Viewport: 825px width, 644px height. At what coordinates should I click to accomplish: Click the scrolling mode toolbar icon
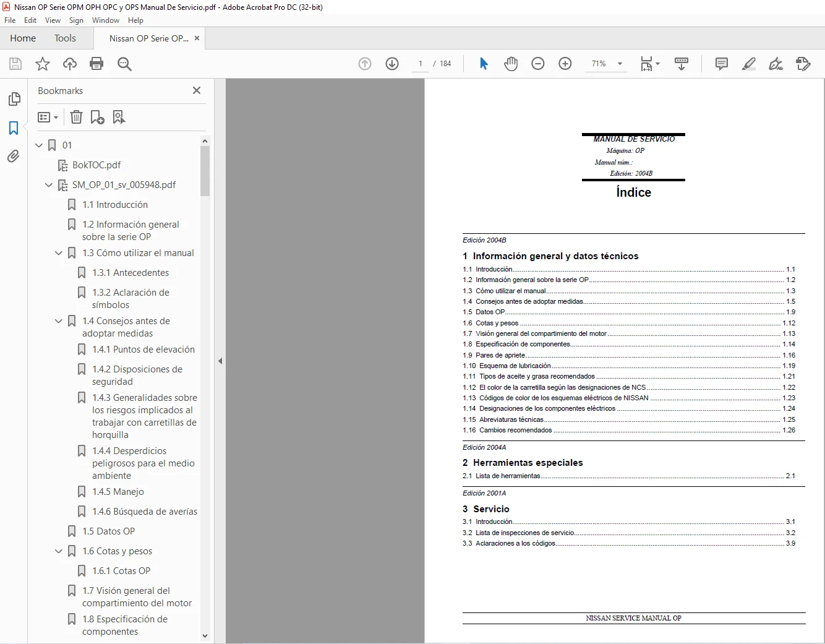point(682,64)
